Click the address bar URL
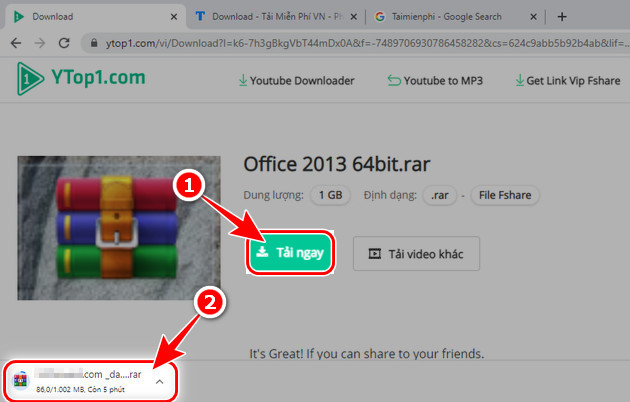Screen dimensions: 630x402 coord(367,43)
